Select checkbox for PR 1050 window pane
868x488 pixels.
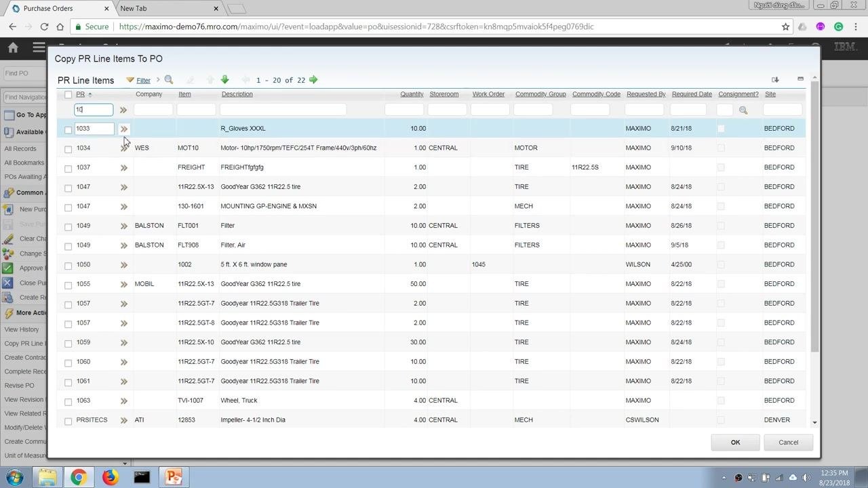click(x=68, y=266)
